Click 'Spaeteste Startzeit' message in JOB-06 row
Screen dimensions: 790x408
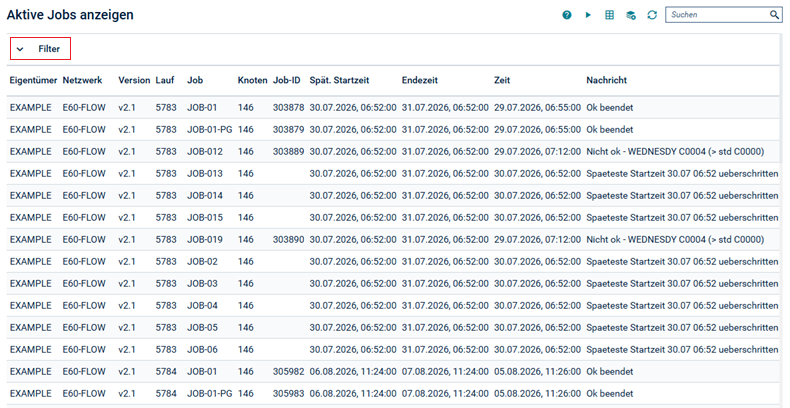[x=682, y=350]
